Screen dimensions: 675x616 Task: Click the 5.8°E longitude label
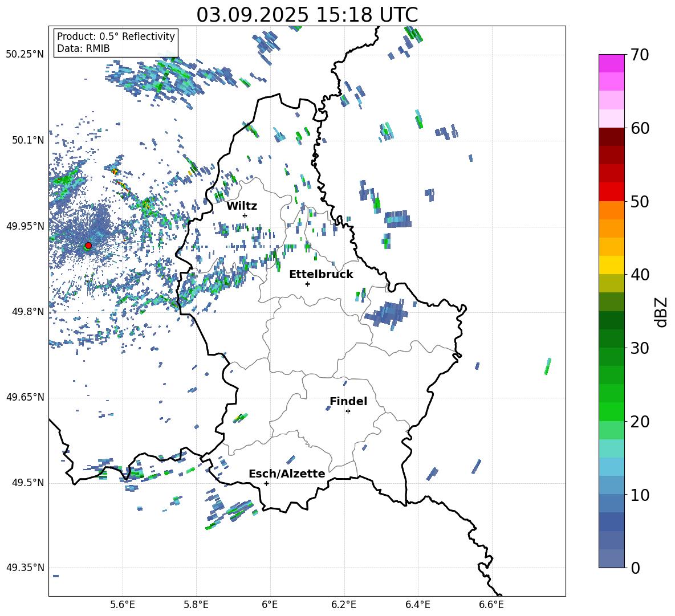click(196, 605)
